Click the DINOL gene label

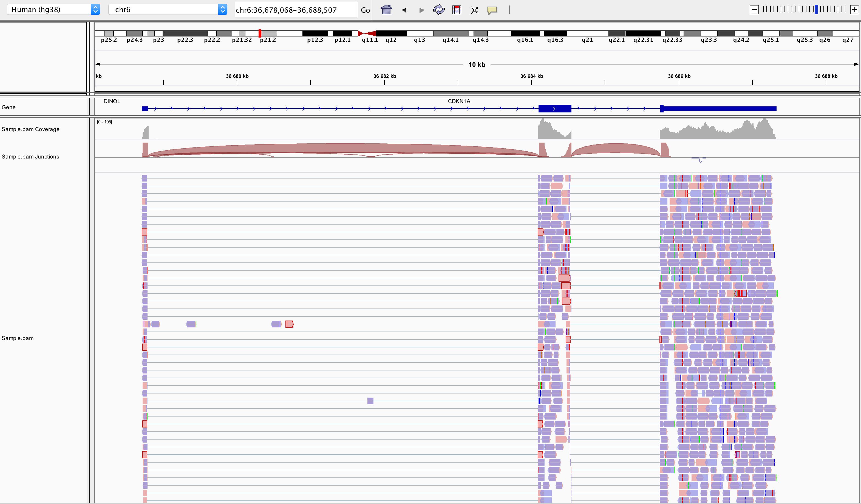click(x=112, y=101)
